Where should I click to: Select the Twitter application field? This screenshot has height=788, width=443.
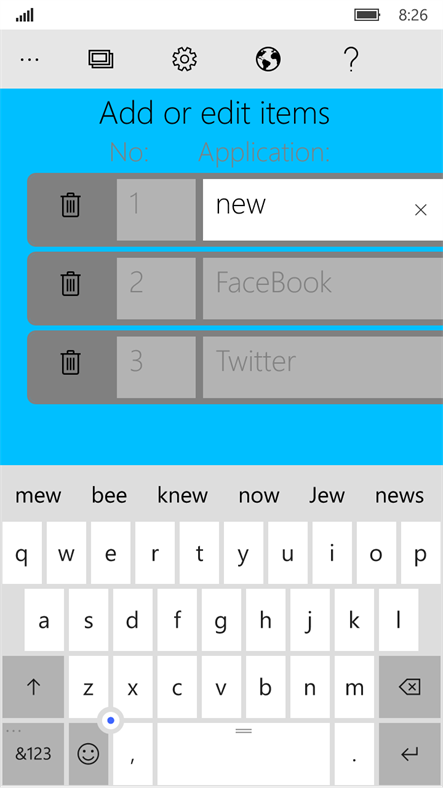[322, 367]
